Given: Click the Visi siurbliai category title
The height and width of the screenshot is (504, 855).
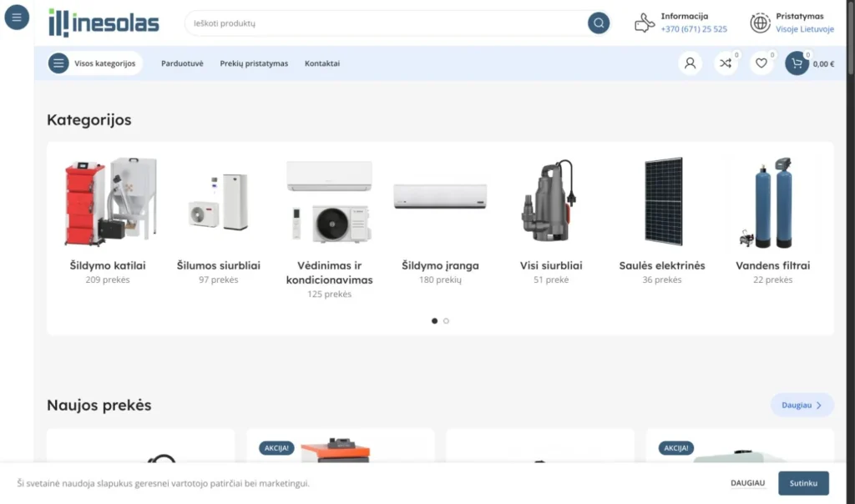Looking at the screenshot, I should 551,265.
